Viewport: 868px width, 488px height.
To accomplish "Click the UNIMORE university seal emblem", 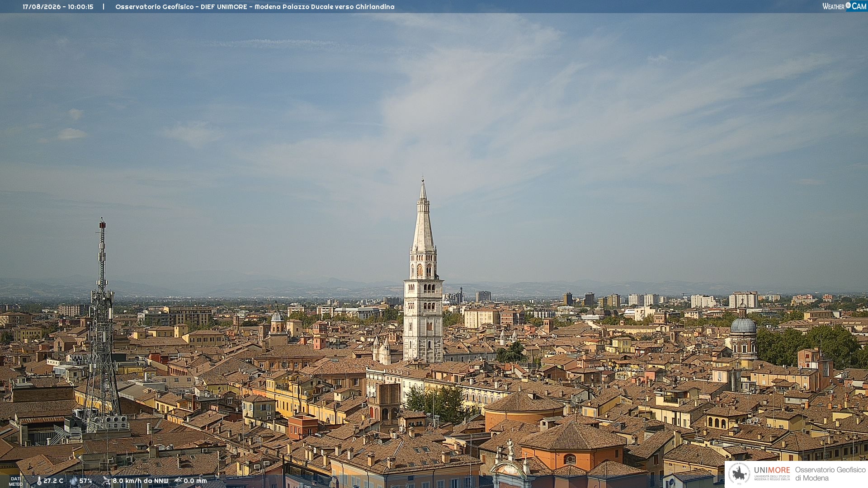I will (x=740, y=474).
